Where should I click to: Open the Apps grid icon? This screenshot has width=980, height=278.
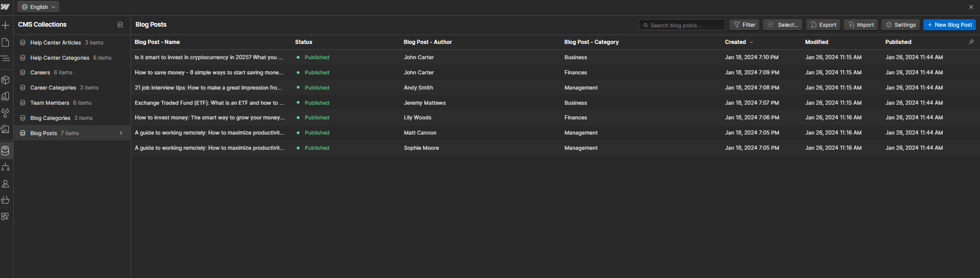(5, 216)
